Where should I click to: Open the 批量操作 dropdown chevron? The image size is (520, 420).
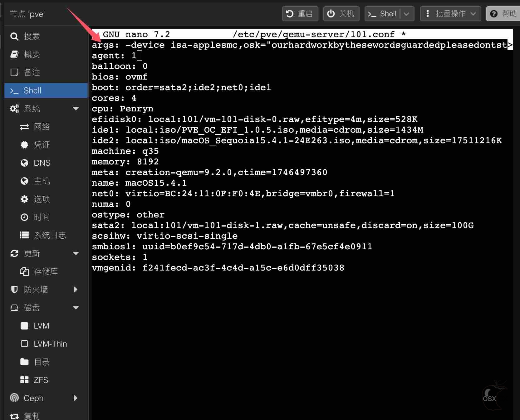[x=473, y=14]
